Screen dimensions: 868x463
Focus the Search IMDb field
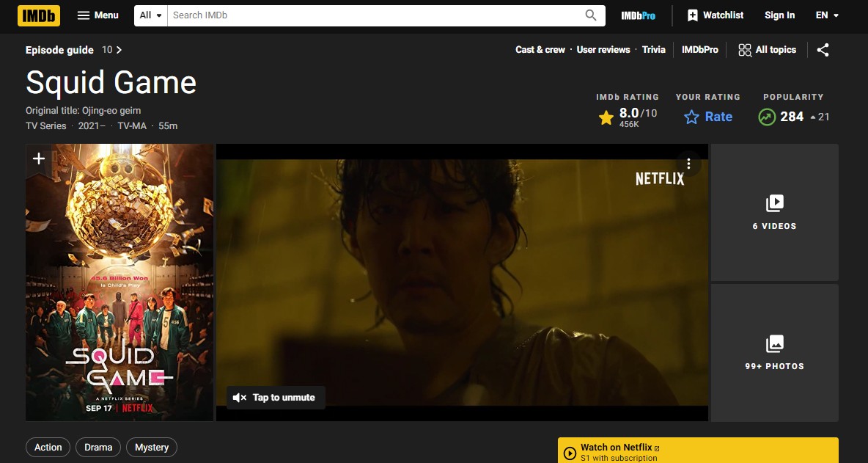[x=375, y=15]
